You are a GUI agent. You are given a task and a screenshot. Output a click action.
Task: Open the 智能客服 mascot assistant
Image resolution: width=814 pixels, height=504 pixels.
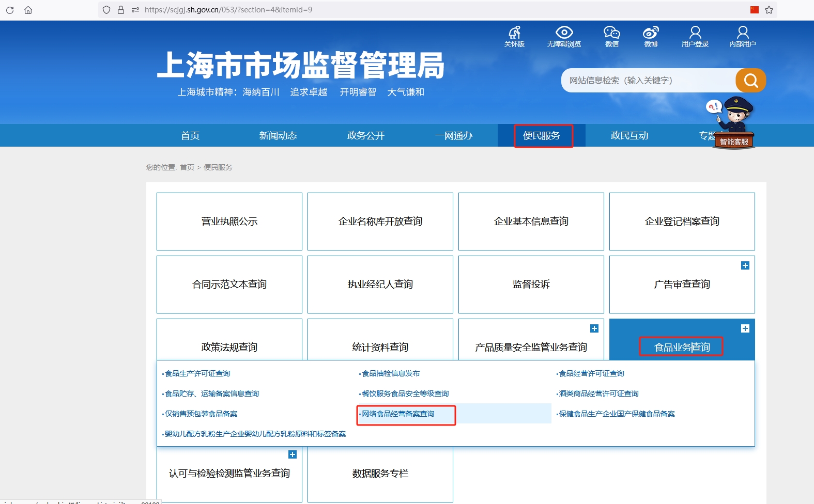click(733, 124)
